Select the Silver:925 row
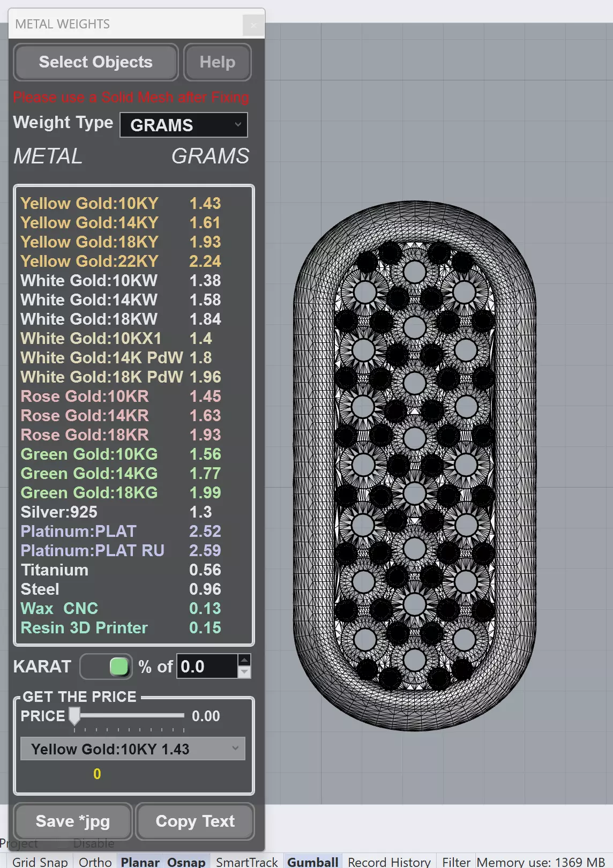613x868 pixels. click(x=121, y=512)
